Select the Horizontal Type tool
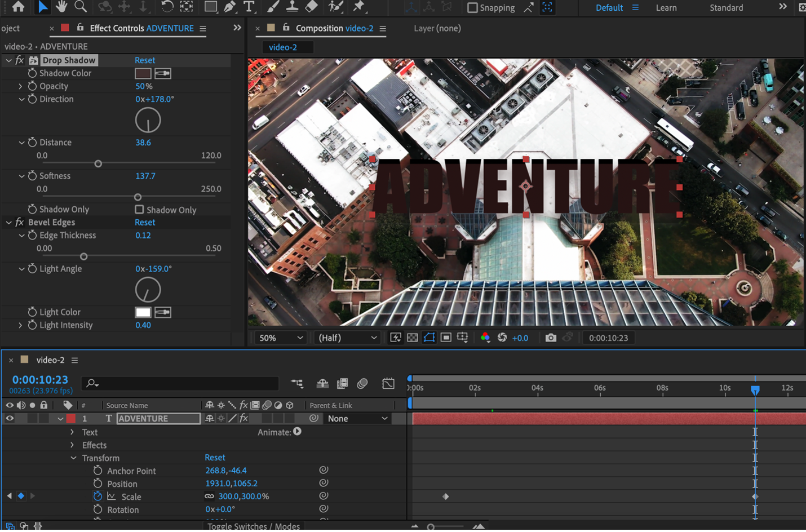Image resolution: width=806 pixels, height=532 pixels. coord(249,7)
